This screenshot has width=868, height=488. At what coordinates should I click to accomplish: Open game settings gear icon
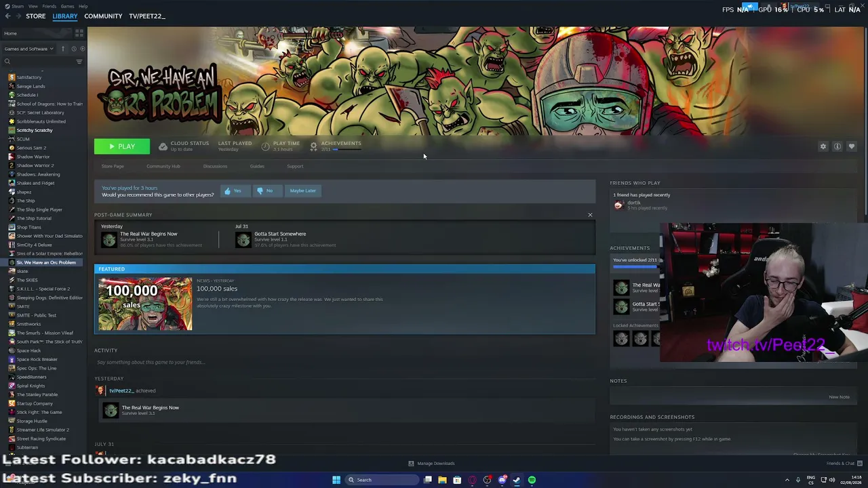(823, 146)
